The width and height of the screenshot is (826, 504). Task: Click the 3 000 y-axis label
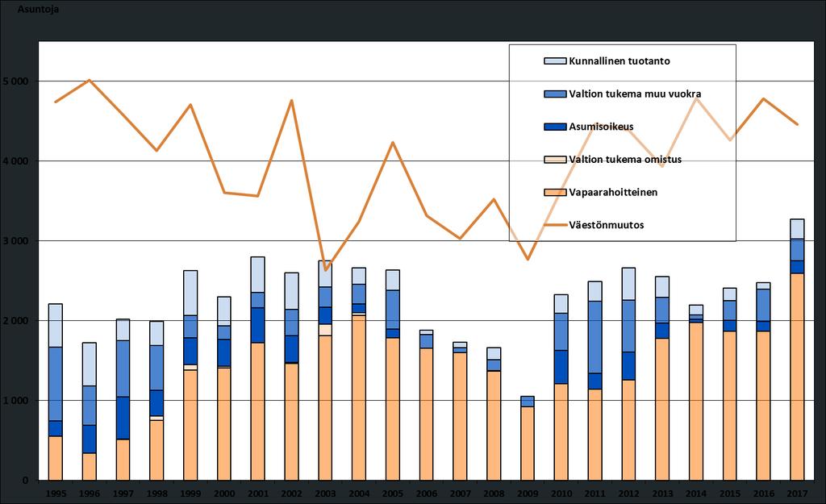tap(16, 241)
